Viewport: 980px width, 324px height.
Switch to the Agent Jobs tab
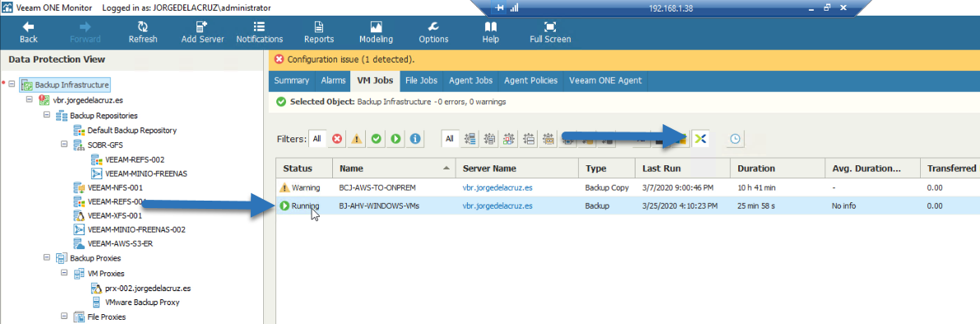470,81
